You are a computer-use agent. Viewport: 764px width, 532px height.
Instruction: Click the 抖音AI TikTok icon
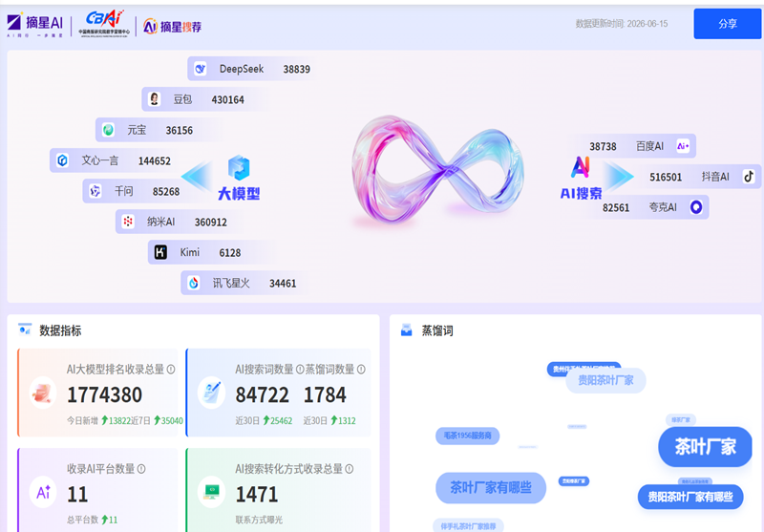coord(749,177)
